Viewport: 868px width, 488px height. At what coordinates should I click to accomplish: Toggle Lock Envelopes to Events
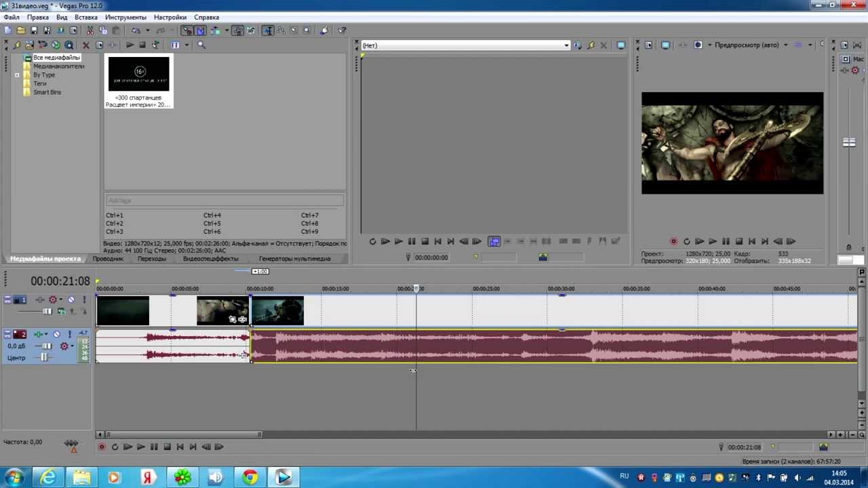coord(238,30)
